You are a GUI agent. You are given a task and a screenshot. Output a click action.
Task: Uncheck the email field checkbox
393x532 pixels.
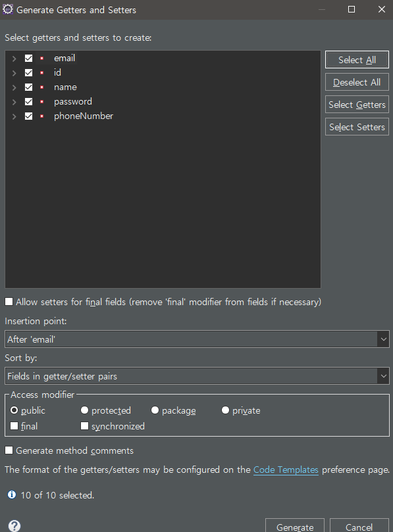coord(28,59)
